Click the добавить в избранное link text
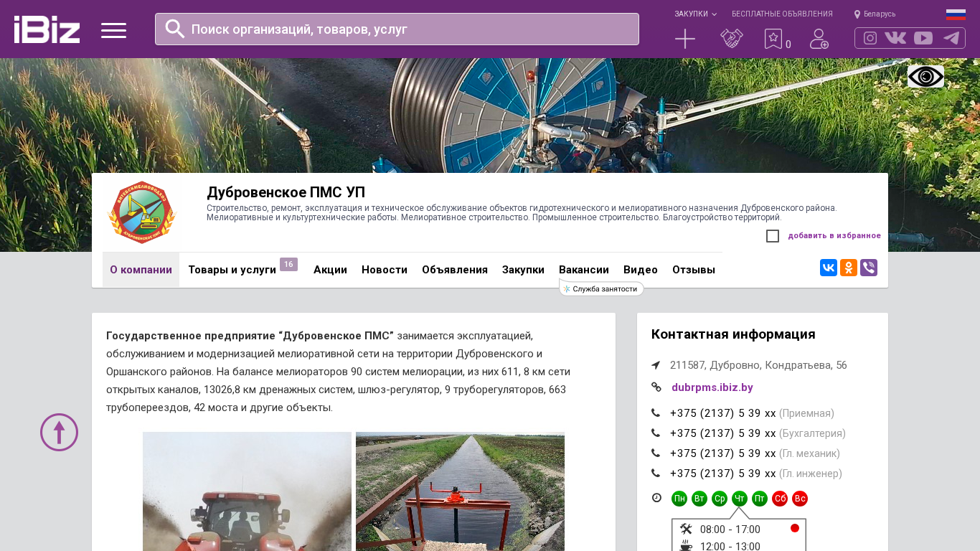This screenshot has height=551, width=980. (834, 235)
